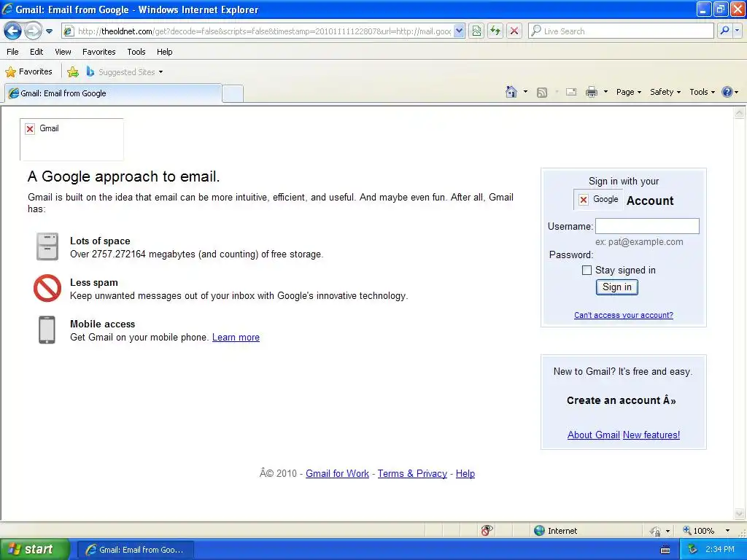The width and height of the screenshot is (747, 560).
Task: Open the Terms & Privacy link
Action: click(x=413, y=473)
